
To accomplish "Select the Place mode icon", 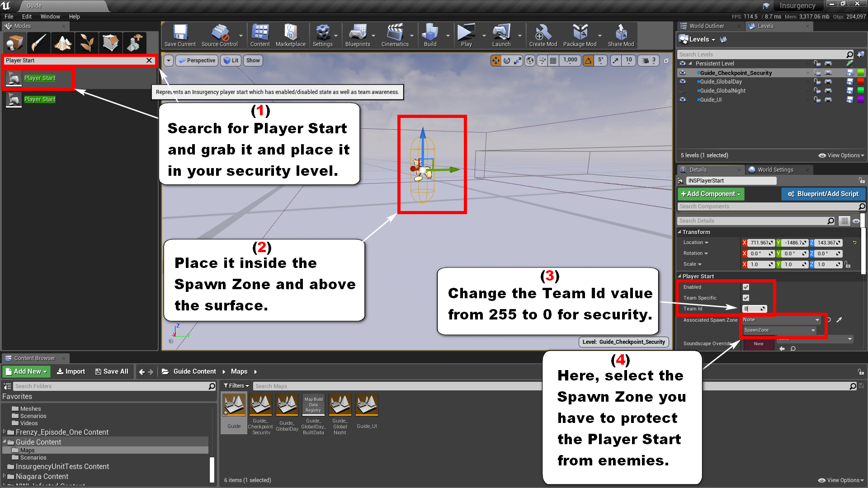I will [14, 43].
